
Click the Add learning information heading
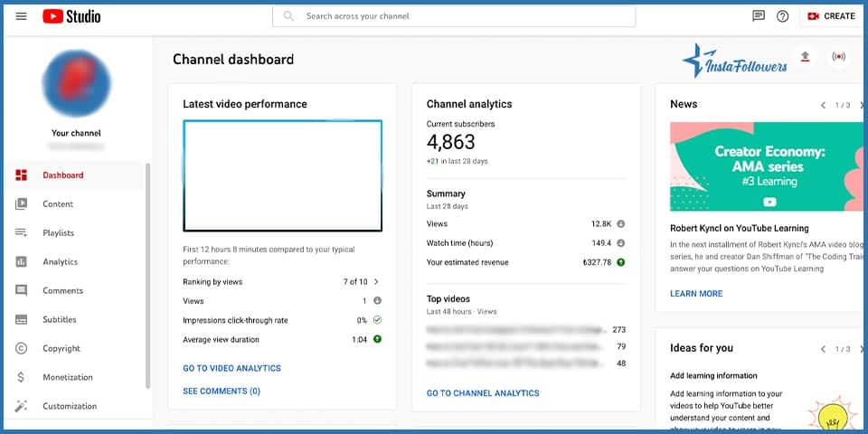pyautogui.click(x=713, y=375)
